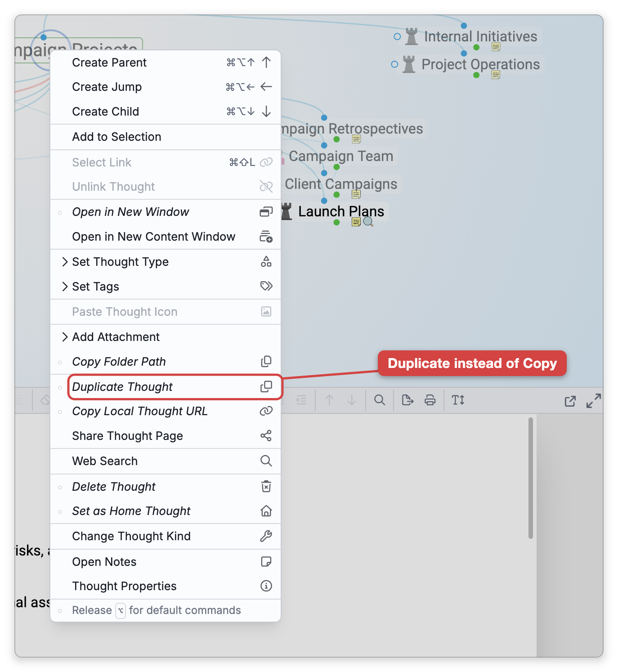Viewport: 618px width, 672px height.
Task: Click the text size icon in toolbar
Action: coord(458,400)
